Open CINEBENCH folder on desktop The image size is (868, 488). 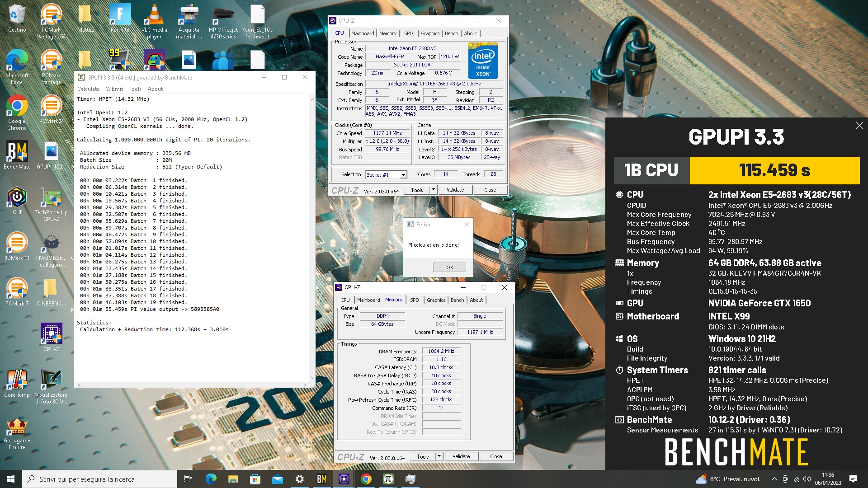[x=51, y=292]
